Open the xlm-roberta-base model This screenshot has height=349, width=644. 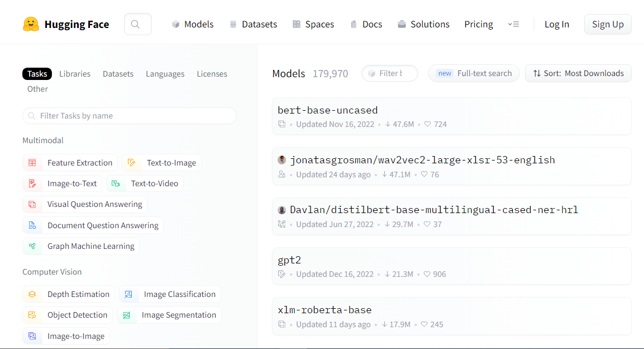(452, 316)
